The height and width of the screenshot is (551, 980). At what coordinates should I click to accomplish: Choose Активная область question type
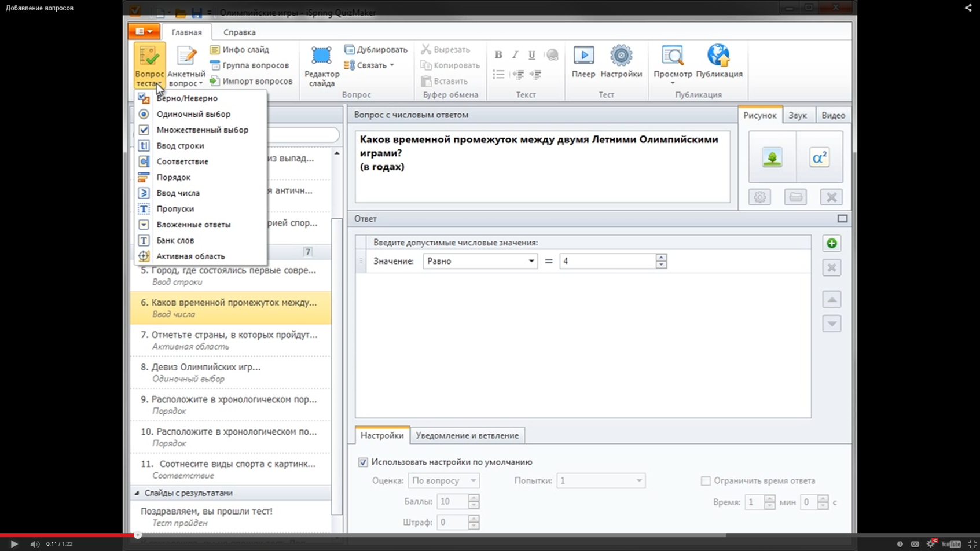tap(200, 256)
